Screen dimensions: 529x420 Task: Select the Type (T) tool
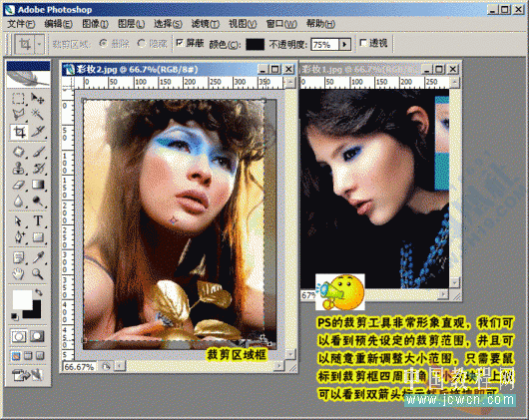point(38,221)
